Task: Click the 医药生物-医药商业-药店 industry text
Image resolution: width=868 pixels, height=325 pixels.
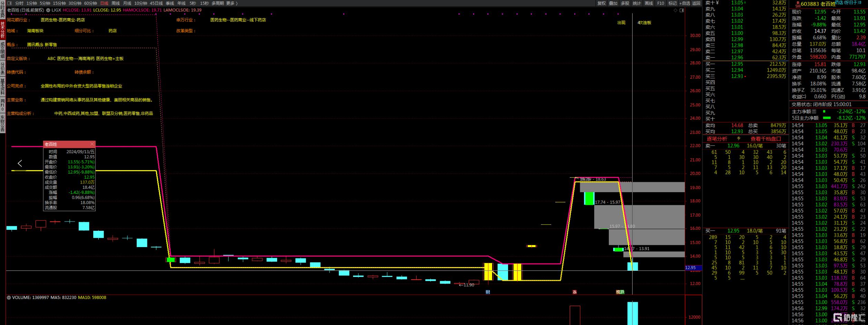Action: [x=63, y=20]
